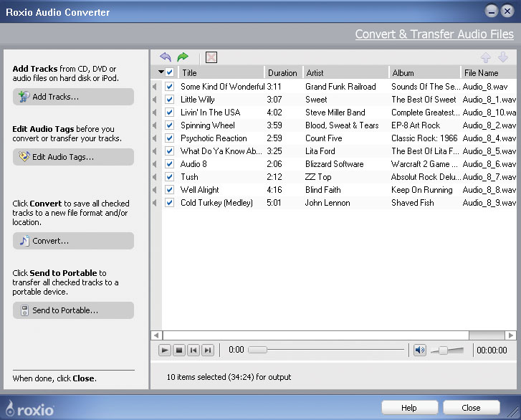Uncheck What Do Ya Know Ab... track
Image resolution: width=521 pixels, height=420 pixels.
point(169,151)
